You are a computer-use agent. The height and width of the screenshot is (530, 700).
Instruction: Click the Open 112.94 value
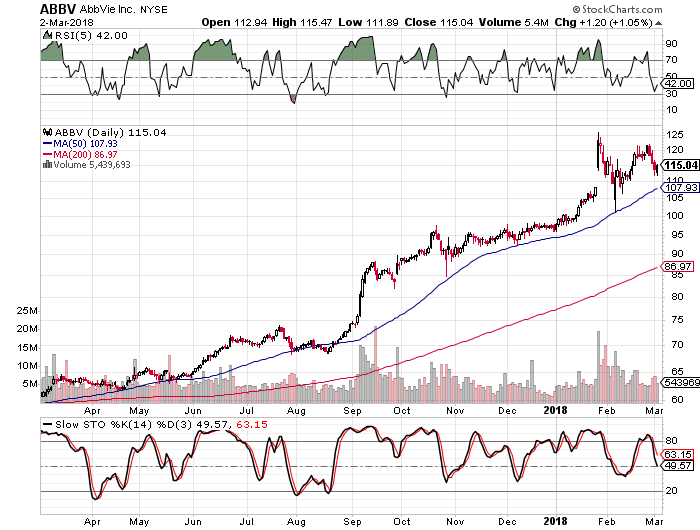point(234,22)
